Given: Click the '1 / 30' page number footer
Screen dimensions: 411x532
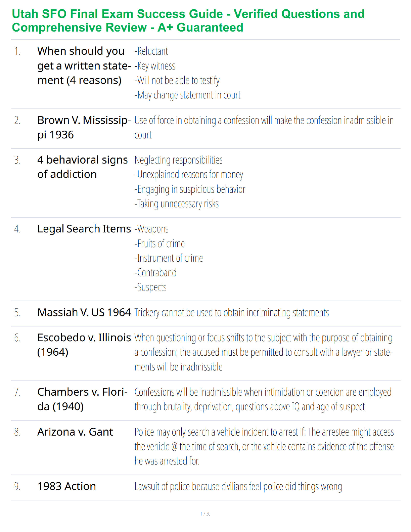Looking at the screenshot, I should coord(205,514).
